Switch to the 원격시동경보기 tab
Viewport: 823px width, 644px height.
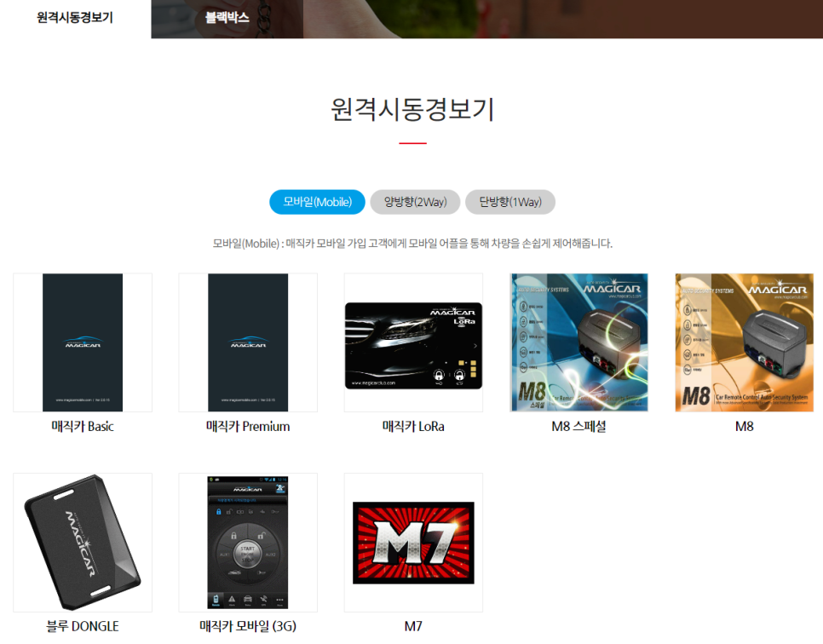(75, 17)
